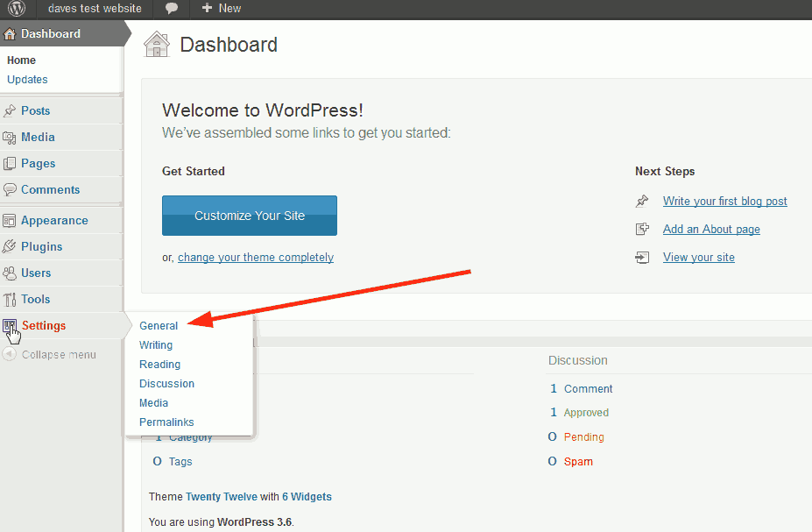Click the Pending comments link
Image resolution: width=812 pixels, height=532 pixels.
pyautogui.click(x=583, y=437)
